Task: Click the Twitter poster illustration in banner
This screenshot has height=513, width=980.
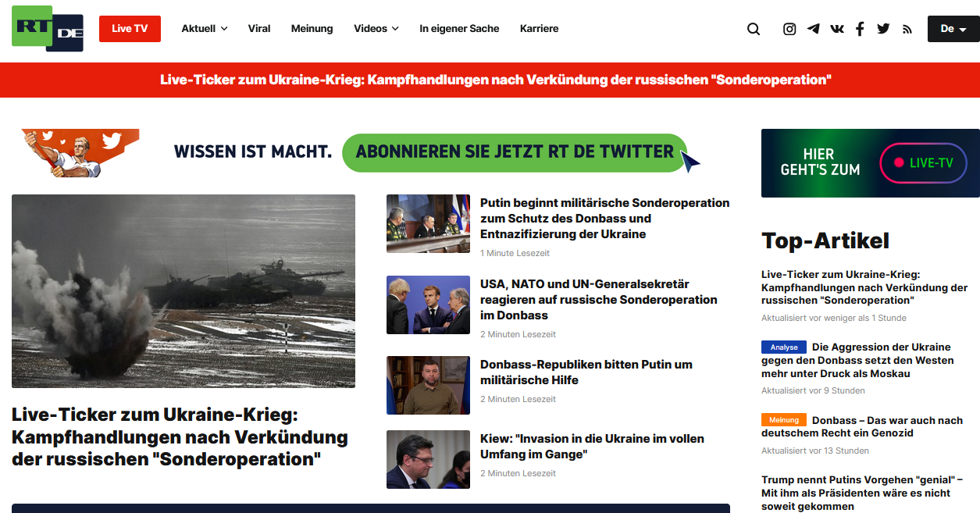Action: 80,154
